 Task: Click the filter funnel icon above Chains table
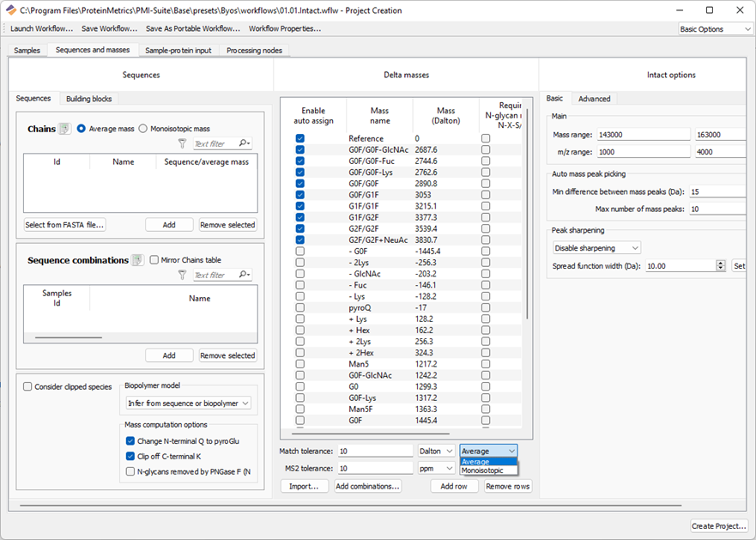coord(182,143)
